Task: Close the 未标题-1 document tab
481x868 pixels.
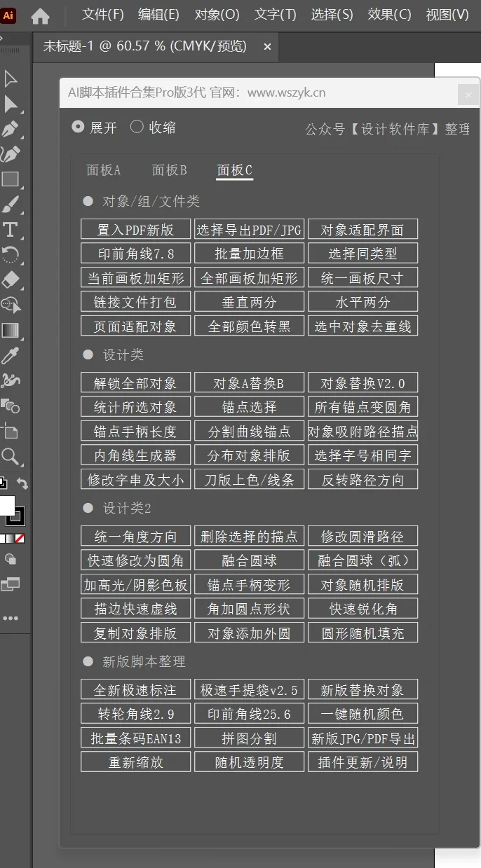Action: tap(267, 47)
